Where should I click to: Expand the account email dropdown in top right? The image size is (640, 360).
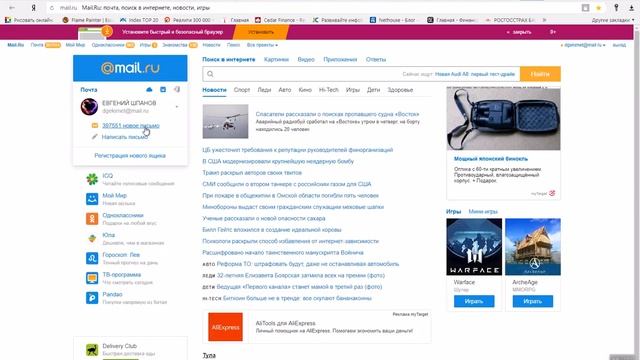click(583, 45)
